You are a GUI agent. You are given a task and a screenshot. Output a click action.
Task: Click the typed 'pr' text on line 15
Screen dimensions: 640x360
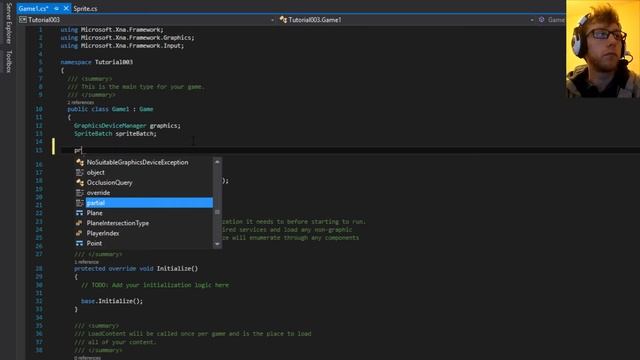click(78, 150)
